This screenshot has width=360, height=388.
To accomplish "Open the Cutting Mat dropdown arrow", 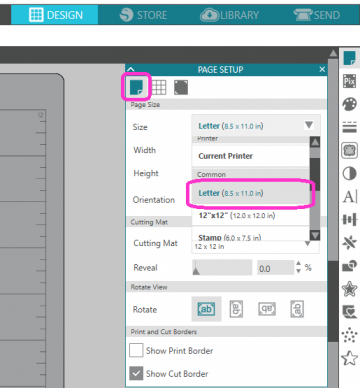I will coord(308,244).
